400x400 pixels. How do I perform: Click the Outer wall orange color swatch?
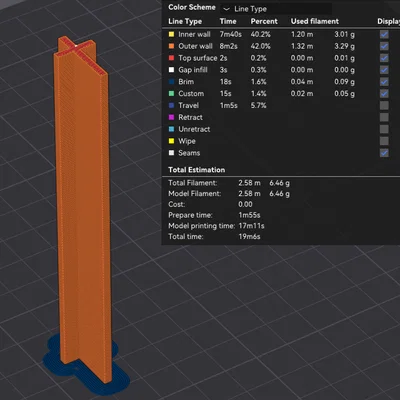(171, 46)
